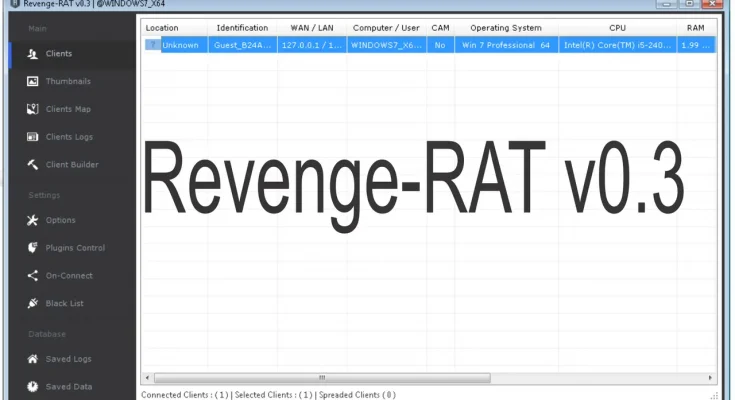Click the On-Connect share icon
The image size is (735, 400).
pos(33,276)
